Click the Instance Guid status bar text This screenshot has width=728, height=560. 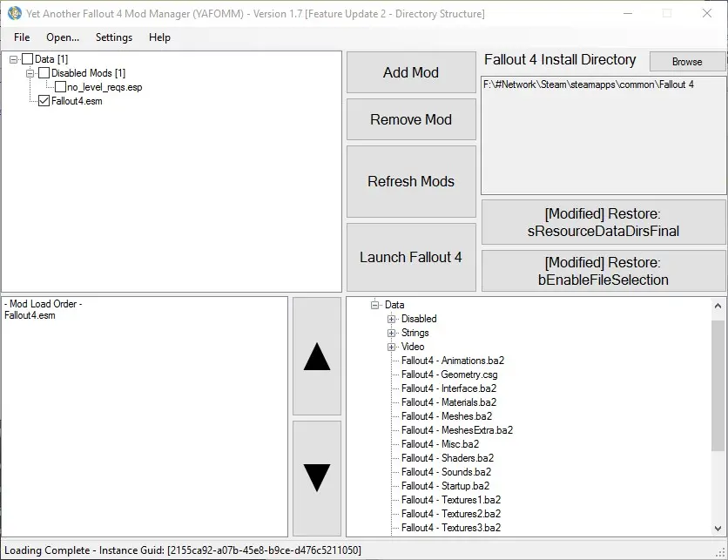coord(183,550)
